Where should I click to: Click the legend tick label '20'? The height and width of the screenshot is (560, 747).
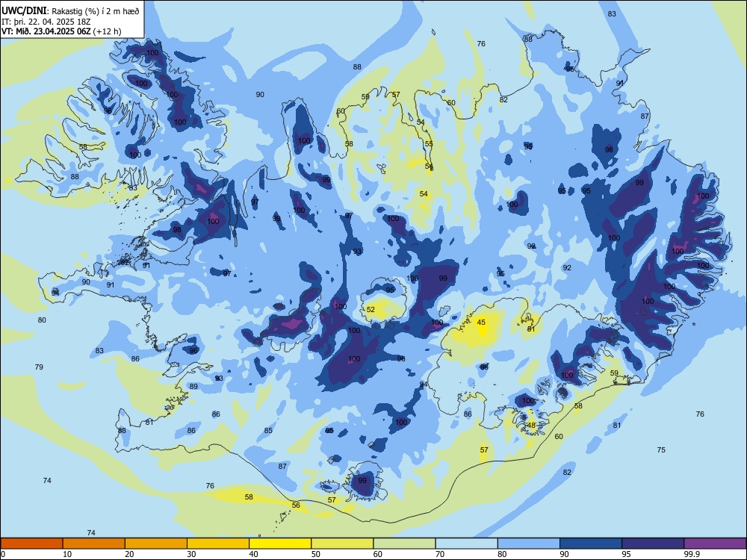(129, 554)
